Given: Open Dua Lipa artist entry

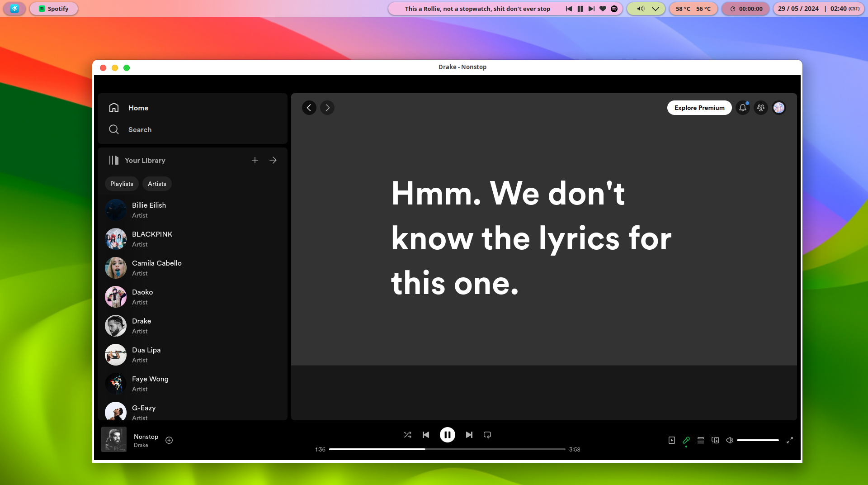Looking at the screenshot, I should pos(193,355).
